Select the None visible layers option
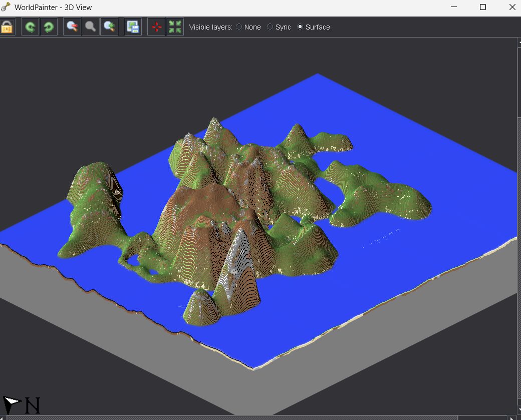 tap(239, 27)
